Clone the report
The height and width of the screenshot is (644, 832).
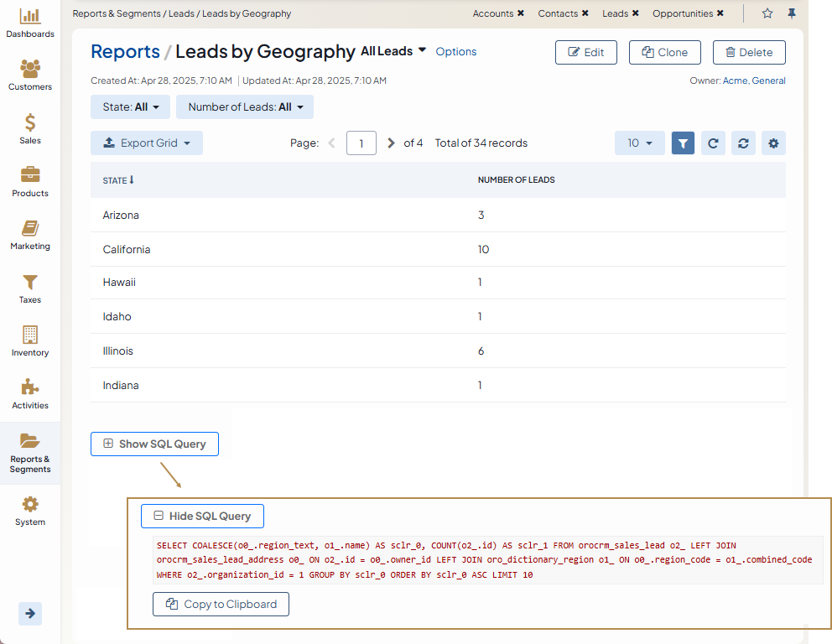663,52
